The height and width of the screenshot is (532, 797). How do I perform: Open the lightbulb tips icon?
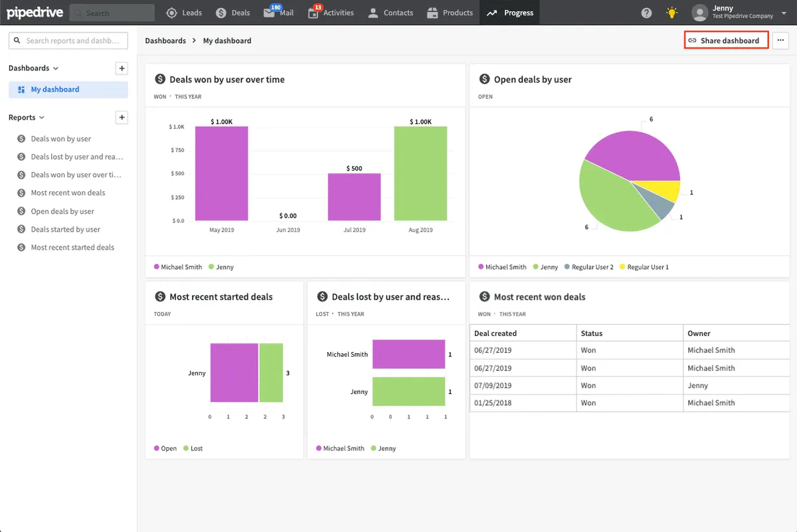(x=672, y=13)
